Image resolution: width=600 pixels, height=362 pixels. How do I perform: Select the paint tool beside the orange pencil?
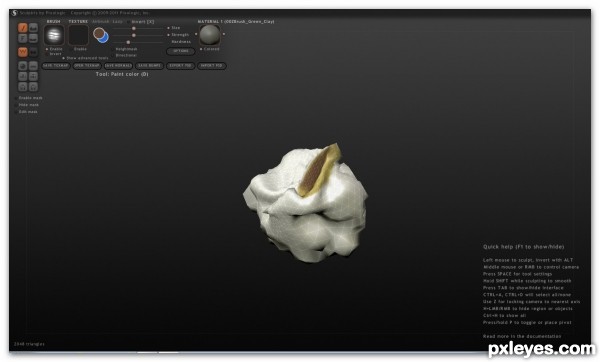(33, 28)
